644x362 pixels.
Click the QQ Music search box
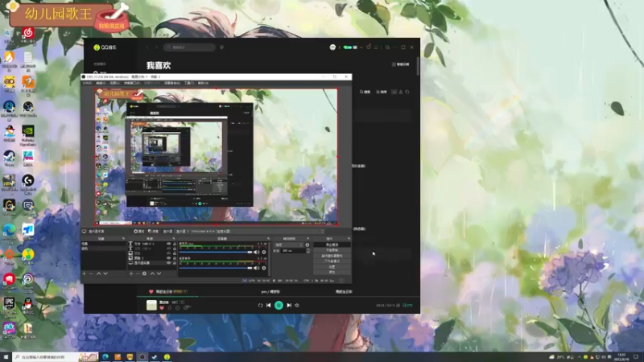click(190, 47)
